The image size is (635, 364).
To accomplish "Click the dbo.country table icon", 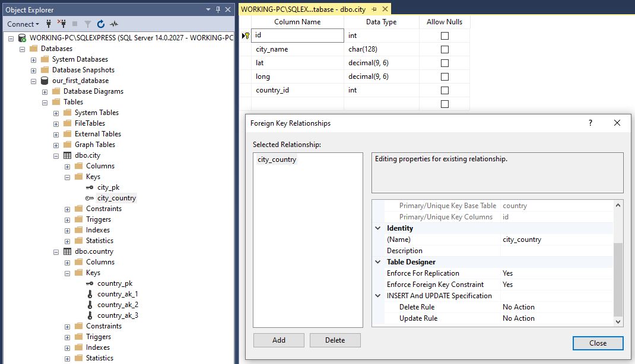I will (x=67, y=251).
